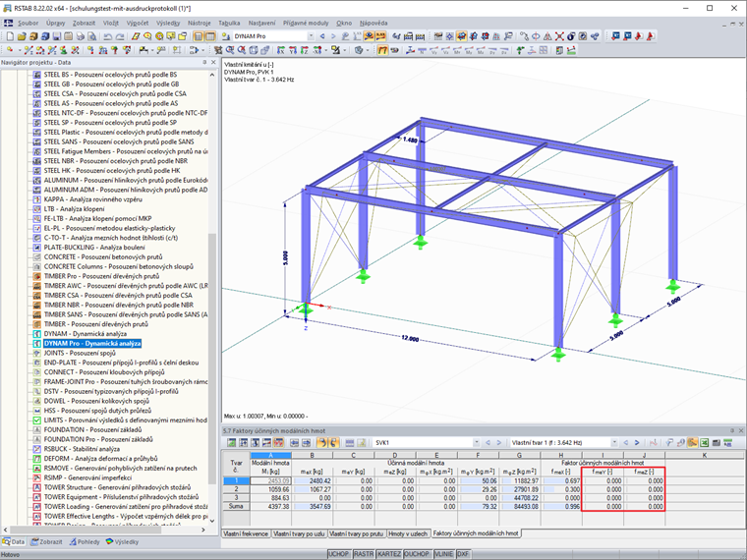Click the view in Z direction icon
747x560 pixels.
point(304,50)
